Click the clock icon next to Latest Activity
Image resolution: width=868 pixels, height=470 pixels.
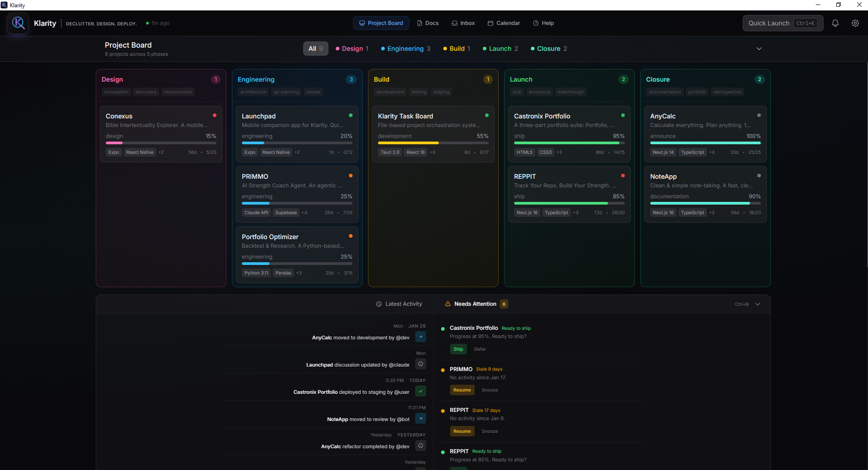click(379, 304)
